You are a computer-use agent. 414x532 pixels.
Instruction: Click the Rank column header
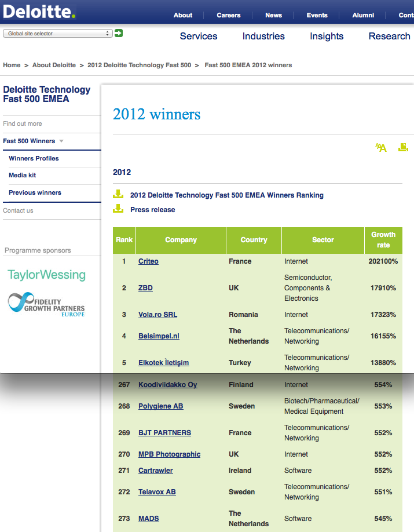click(x=124, y=241)
